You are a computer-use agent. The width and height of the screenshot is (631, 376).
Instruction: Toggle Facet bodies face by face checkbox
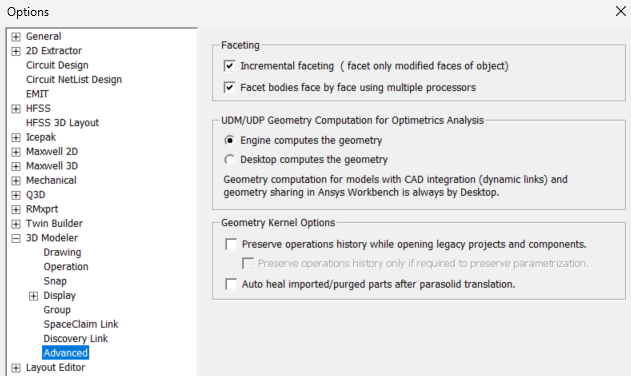coord(229,87)
